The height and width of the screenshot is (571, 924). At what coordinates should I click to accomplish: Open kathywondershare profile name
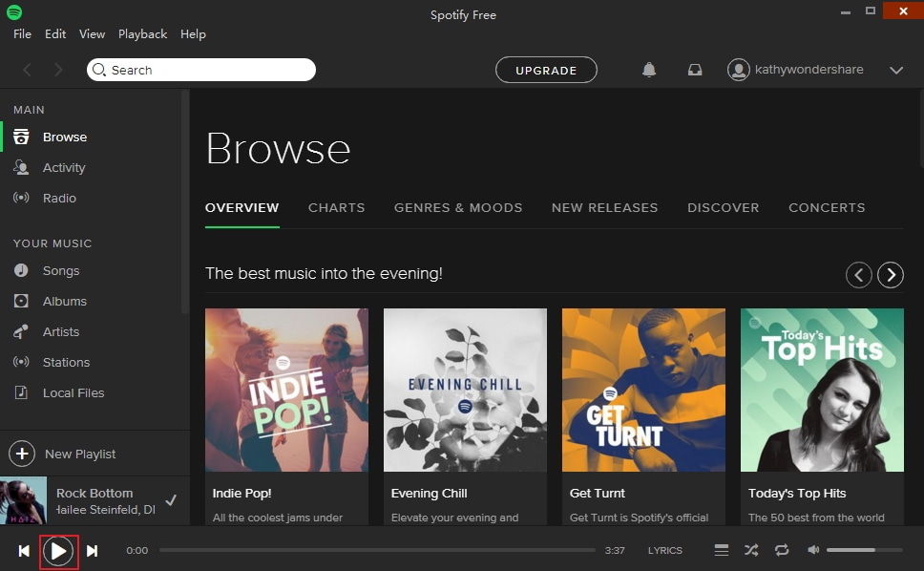tap(809, 70)
